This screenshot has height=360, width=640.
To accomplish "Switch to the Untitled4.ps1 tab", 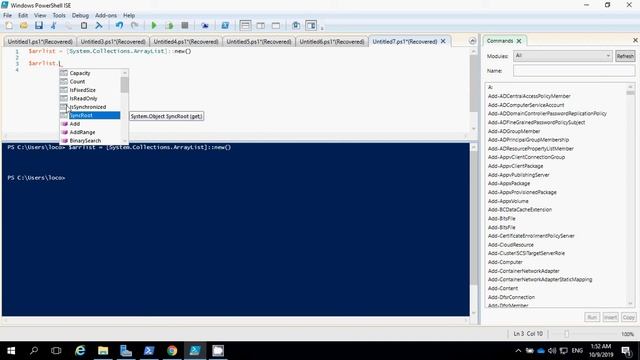I will pos(186,42).
